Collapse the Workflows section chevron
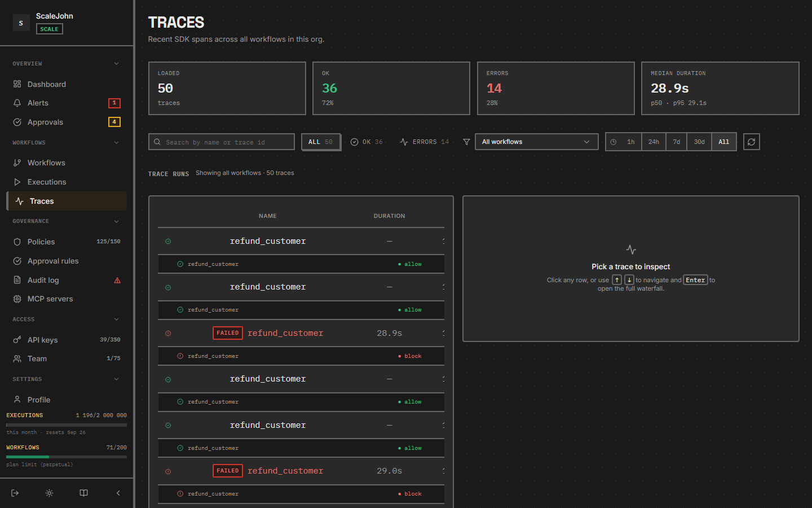 117,143
